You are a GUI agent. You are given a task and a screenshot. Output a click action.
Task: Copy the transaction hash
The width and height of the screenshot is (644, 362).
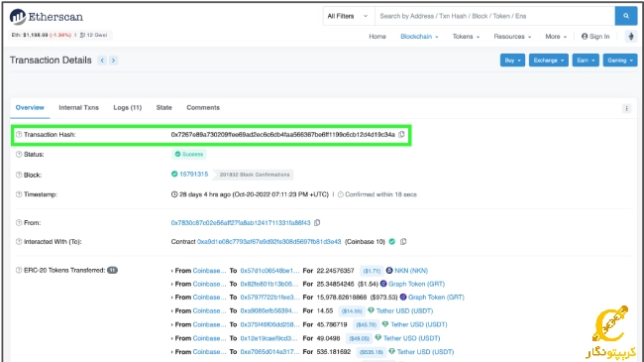pyautogui.click(x=401, y=134)
